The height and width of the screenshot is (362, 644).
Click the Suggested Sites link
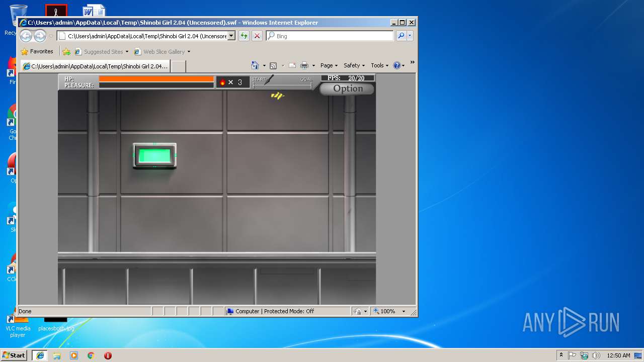[x=103, y=52]
